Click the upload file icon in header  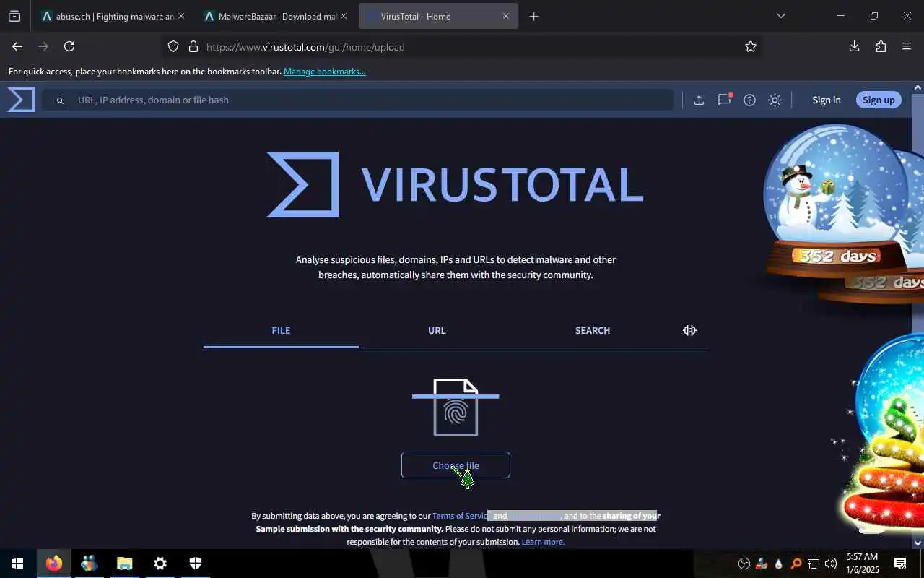[699, 100]
